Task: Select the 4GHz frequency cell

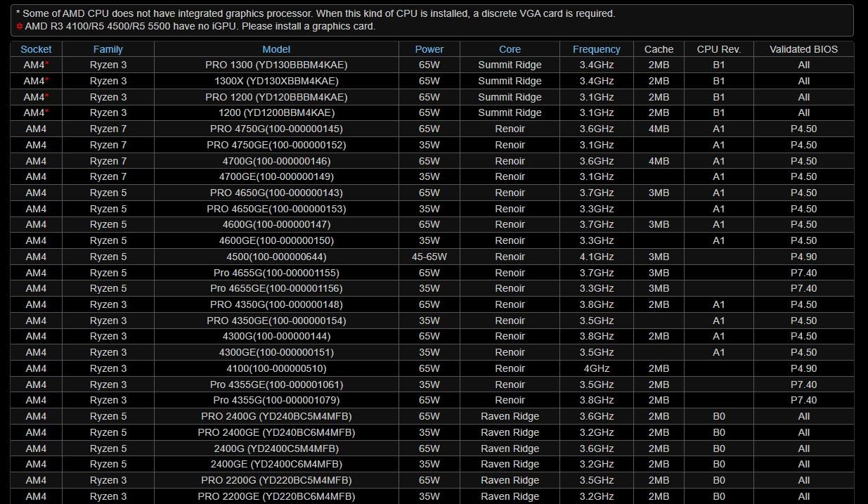Action: click(x=596, y=368)
